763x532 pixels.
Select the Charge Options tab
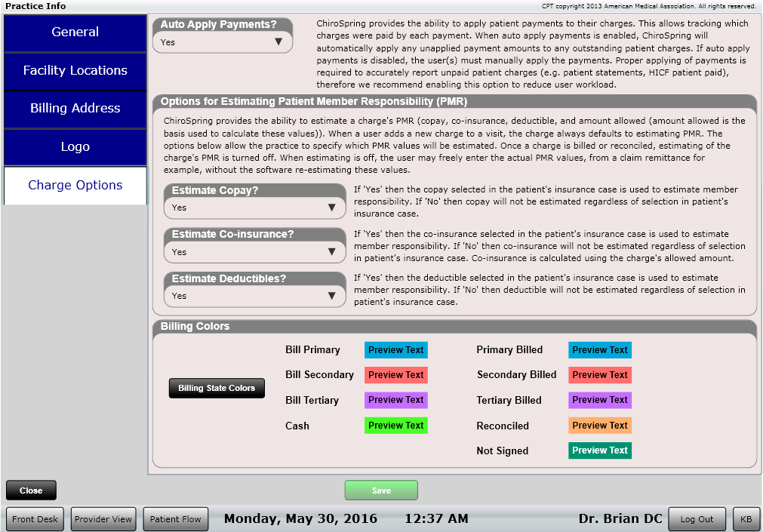point(75,186)
